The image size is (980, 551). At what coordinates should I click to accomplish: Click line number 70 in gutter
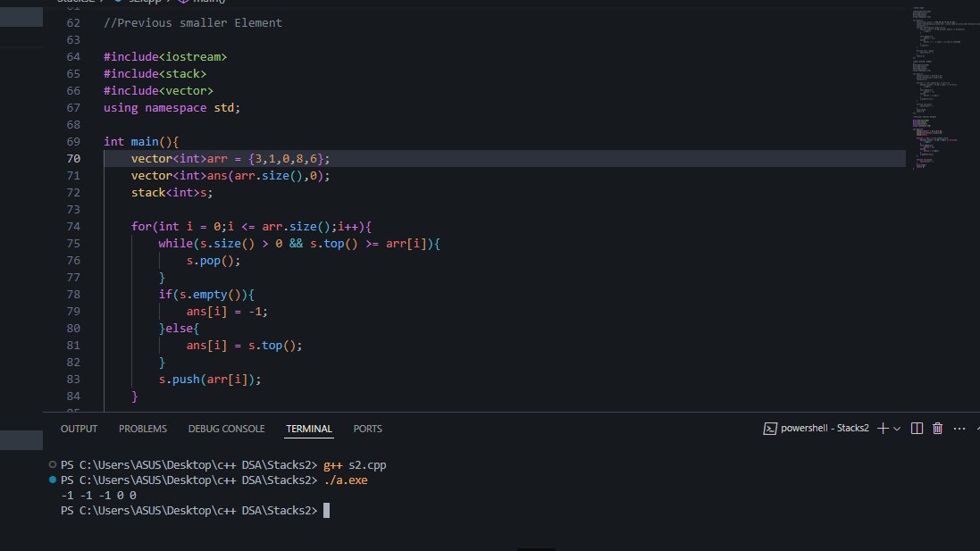[73, 159]
